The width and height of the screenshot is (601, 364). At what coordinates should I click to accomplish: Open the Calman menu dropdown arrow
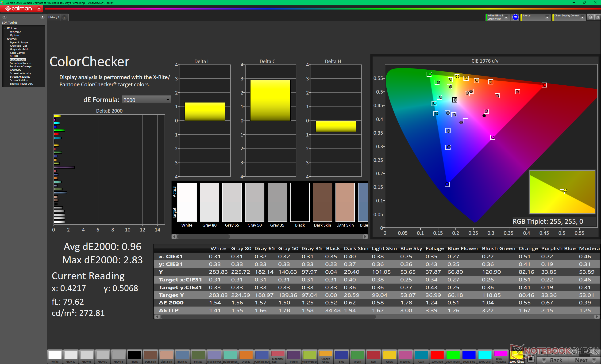(39, 9)
